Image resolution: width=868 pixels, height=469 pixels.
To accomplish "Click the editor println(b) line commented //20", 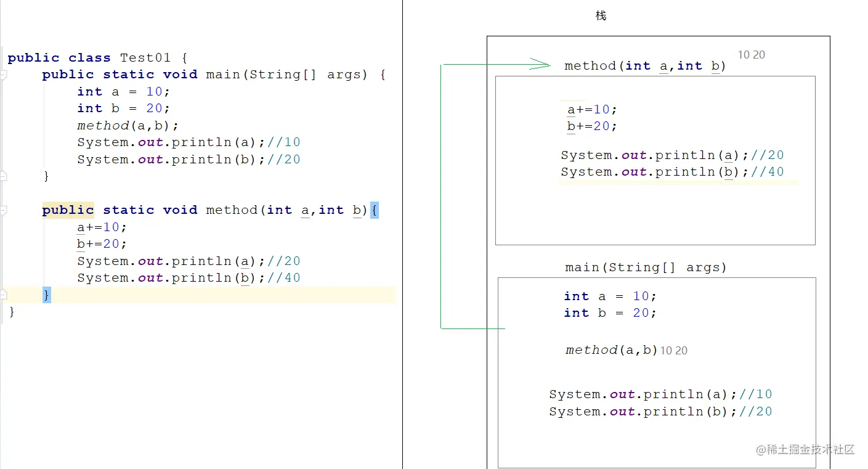I will (189, 160).
